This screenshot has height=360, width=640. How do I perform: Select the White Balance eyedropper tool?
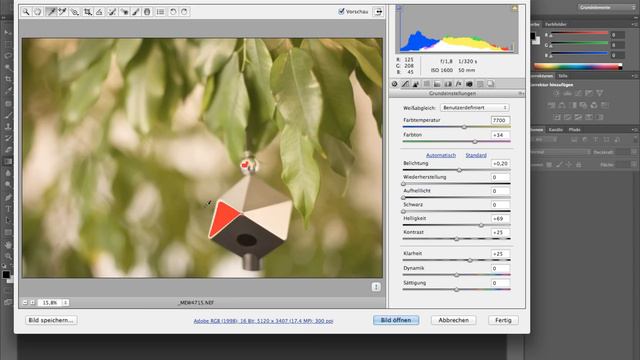(x=51, y=12)
